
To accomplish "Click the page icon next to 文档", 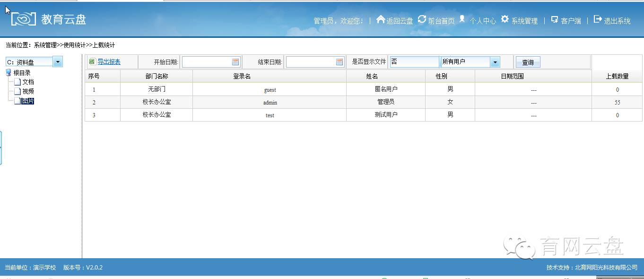I will pos(17,82).
